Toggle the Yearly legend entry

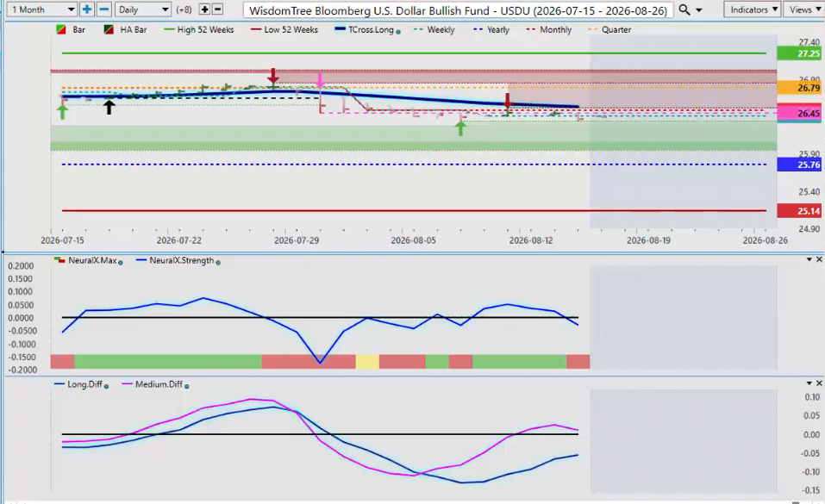[491, 30]
